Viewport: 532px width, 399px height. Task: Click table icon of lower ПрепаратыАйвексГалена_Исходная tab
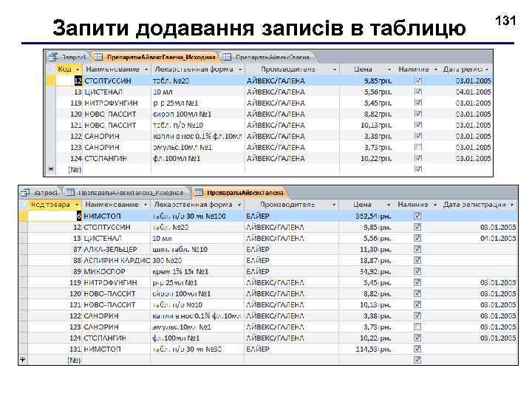(69, 192)
